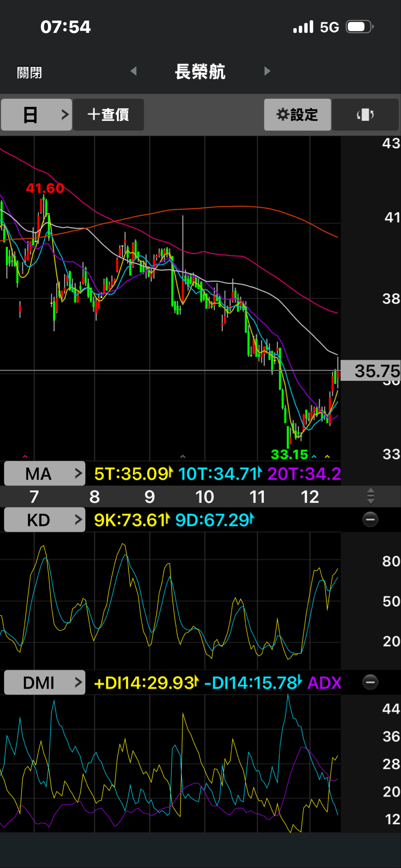Tap the 十查價 price lookup button
This screenshot has height=868, width=401.
tap(108, 115)
